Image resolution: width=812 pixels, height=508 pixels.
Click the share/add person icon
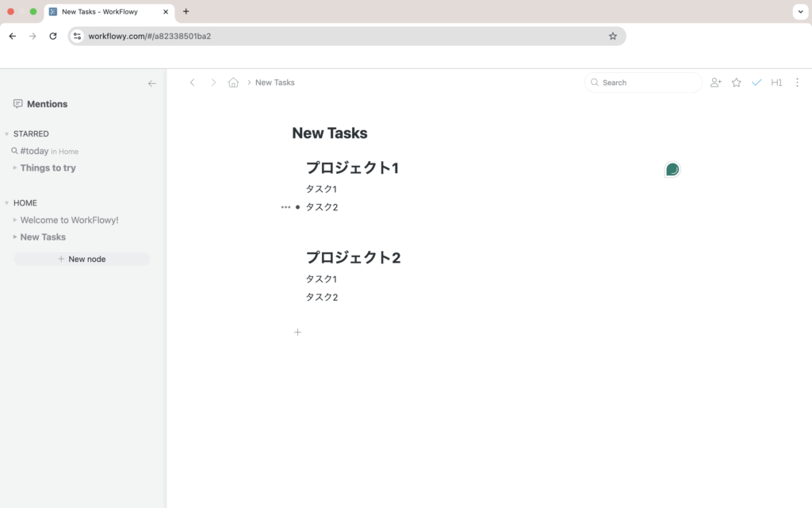[x=715, y=83]
